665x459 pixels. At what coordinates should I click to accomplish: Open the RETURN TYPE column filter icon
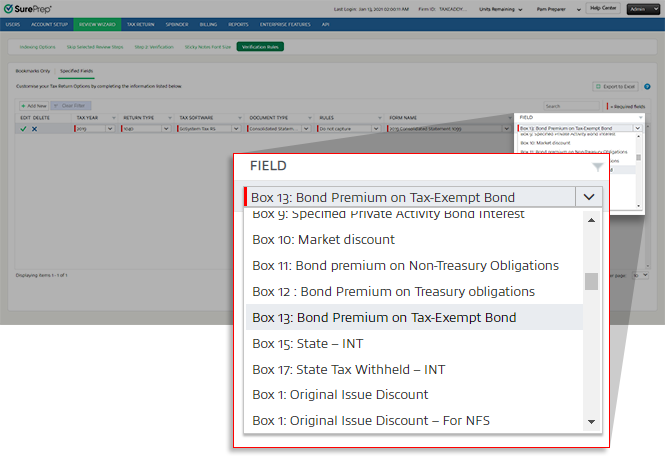point(170,118)
